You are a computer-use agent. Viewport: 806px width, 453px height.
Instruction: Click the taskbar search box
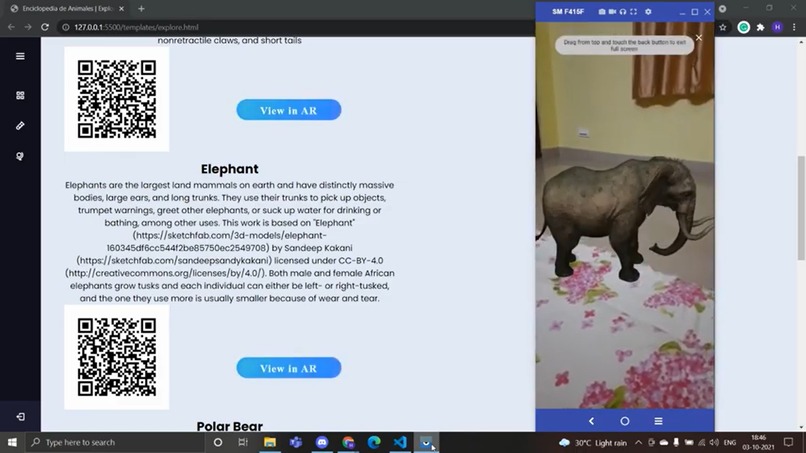(116, 442)
